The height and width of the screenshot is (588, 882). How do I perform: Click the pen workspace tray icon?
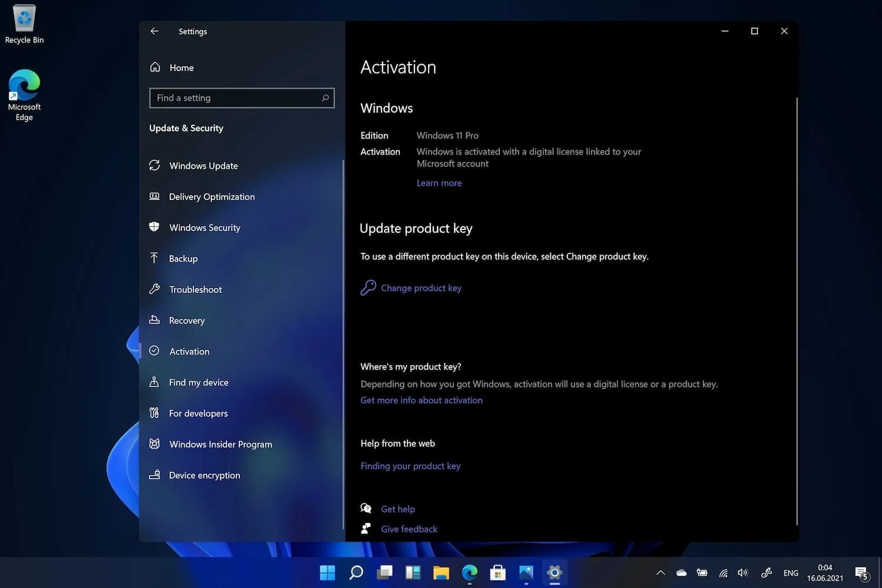coord(766,573)
